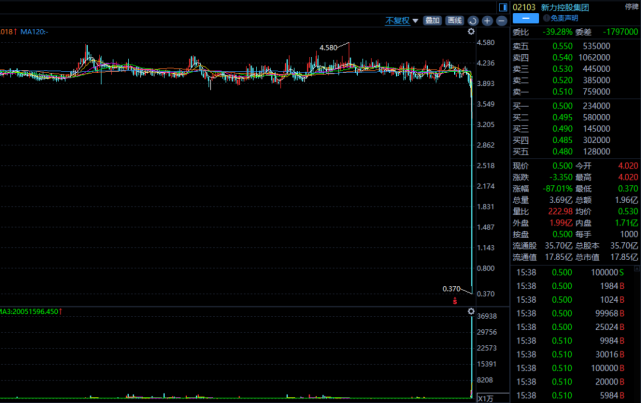This screenshot has height=403, width=641.
Task: Click 量比 value 222.98
Action: (560, 212)
